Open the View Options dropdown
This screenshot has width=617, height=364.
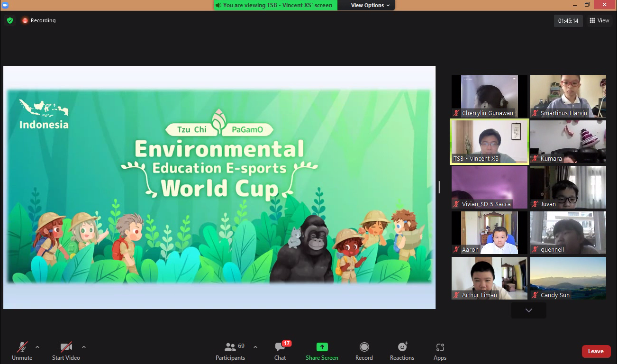point(371,5)
